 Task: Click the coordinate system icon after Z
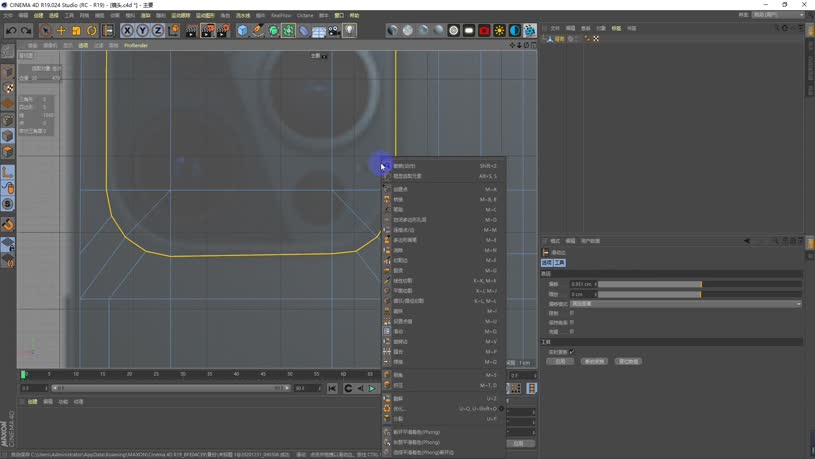173,31
